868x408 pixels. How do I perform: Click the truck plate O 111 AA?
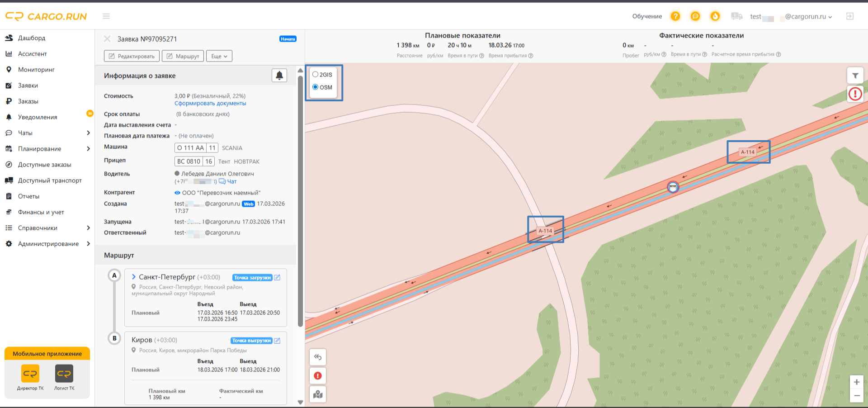tap(196, 148)
